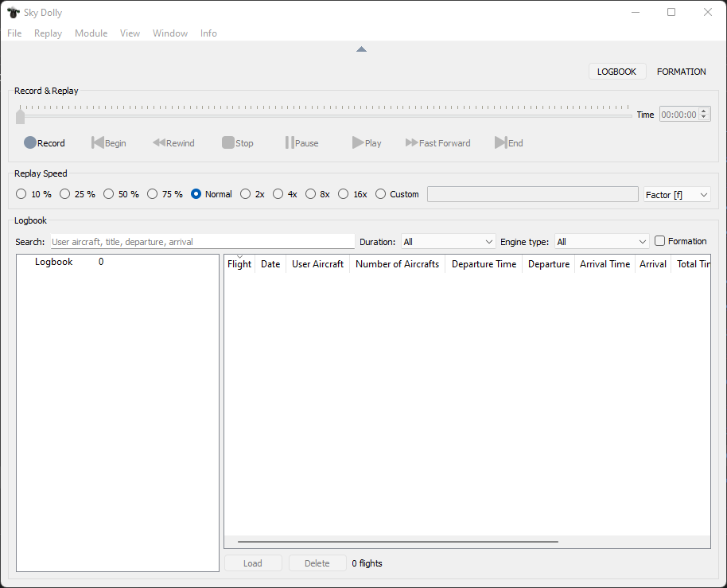
Task: Select the 25 % replay speed
Action: coord(77,194)
